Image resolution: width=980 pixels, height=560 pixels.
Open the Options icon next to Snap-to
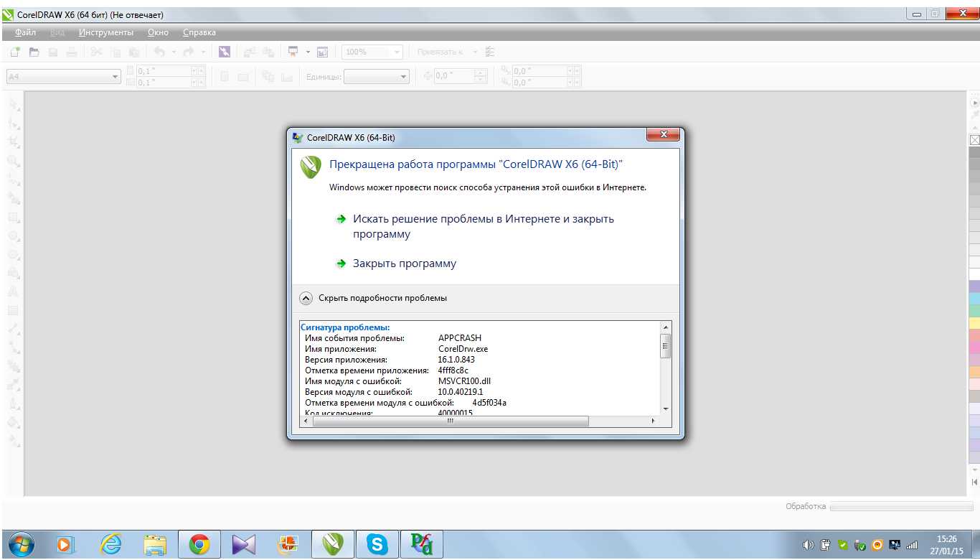[x=490, y=52]
